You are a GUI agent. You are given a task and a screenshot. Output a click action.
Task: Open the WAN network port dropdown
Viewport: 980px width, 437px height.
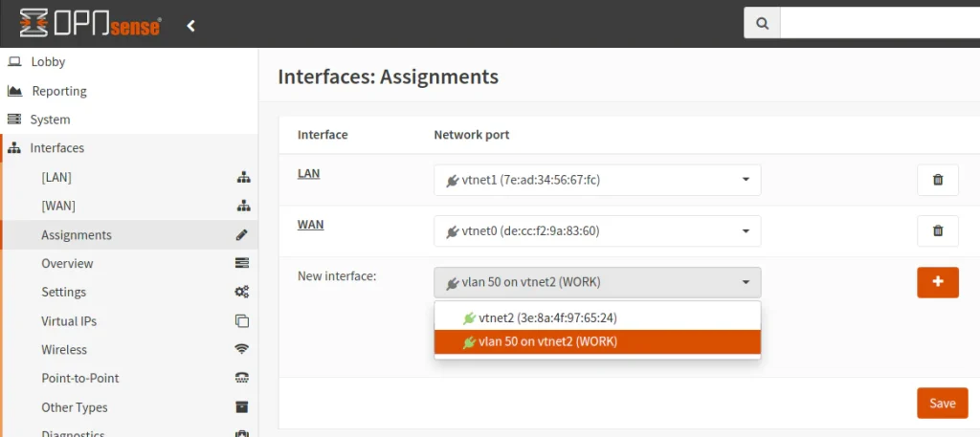point(597,230)
